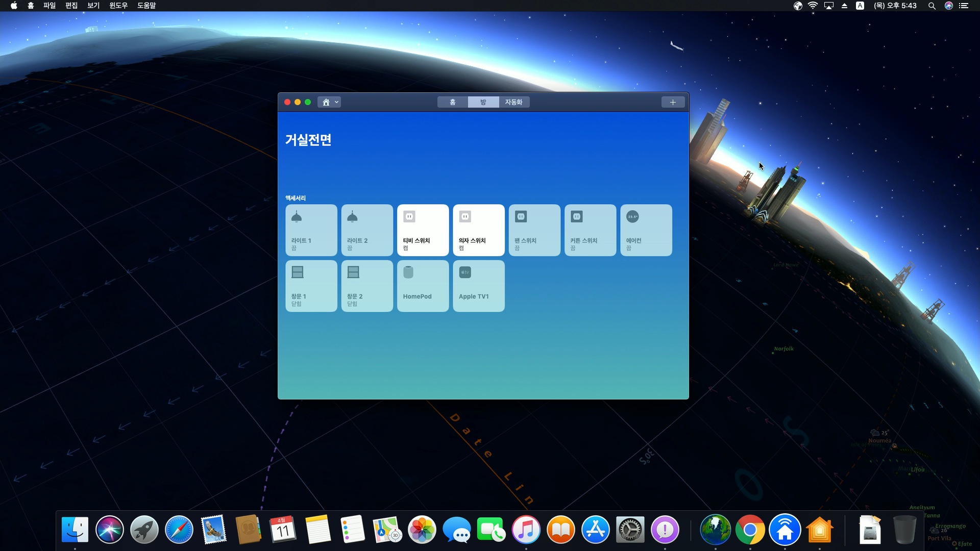
Task: Click the 거실전면 room title
Action: pyautogui.click(x=308, y=140)
